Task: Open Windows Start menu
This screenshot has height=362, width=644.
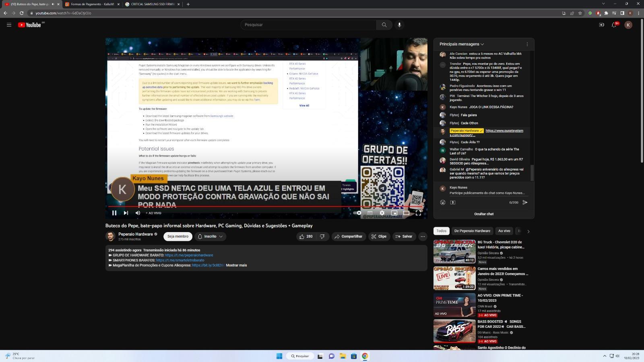Action: pyautogui.click(x=279, y=356)
